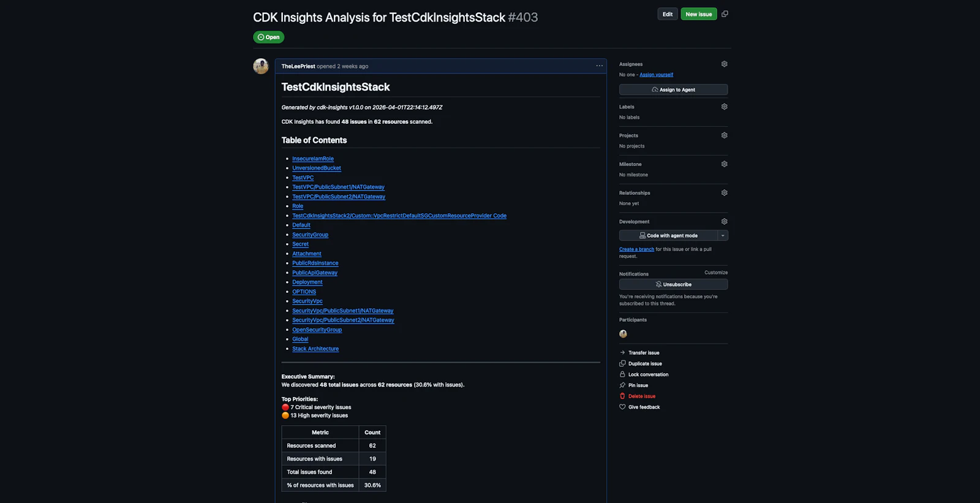Open the Projects gear settings
This screenshot has height=503, width=980.
click(x=725, y=135)
